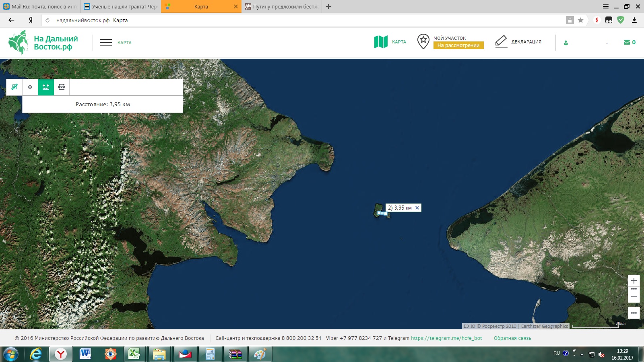The image size is (644, 362).
Task: Open the Карта section in header
Action: [x=390, y=42]
